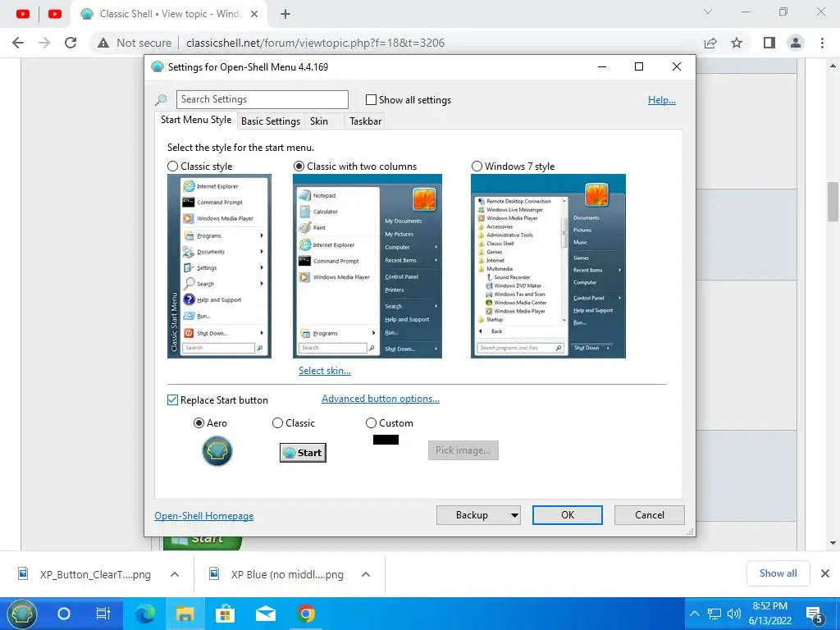840x630 pixels.
Task: Choose the Custom start button option
Action: click(x=371, y=423)
